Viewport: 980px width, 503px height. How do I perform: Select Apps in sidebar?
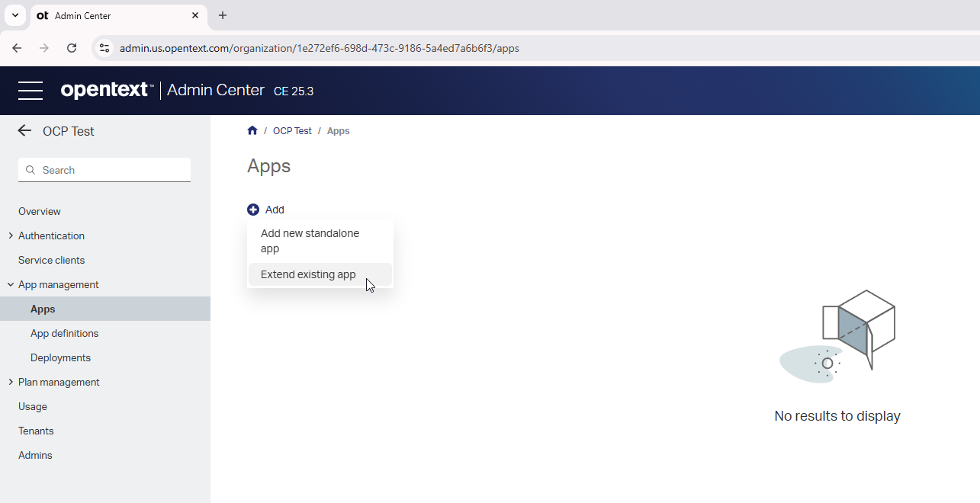coord(105,309)
